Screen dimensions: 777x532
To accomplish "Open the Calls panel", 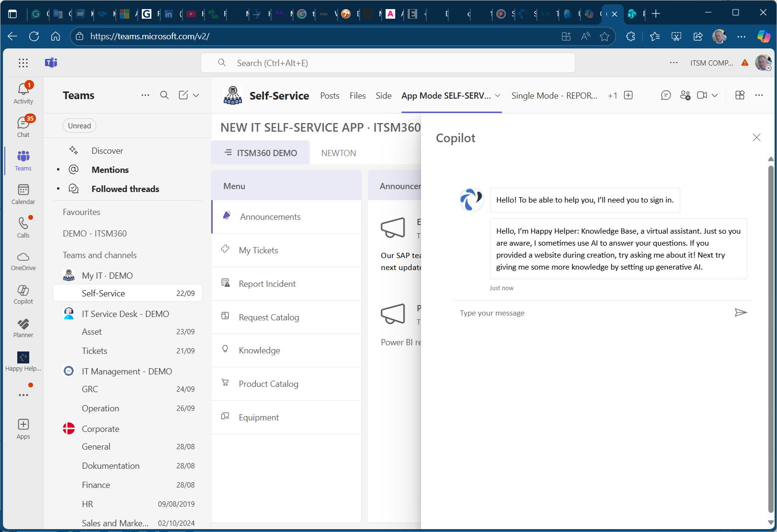I will [23, 226].
